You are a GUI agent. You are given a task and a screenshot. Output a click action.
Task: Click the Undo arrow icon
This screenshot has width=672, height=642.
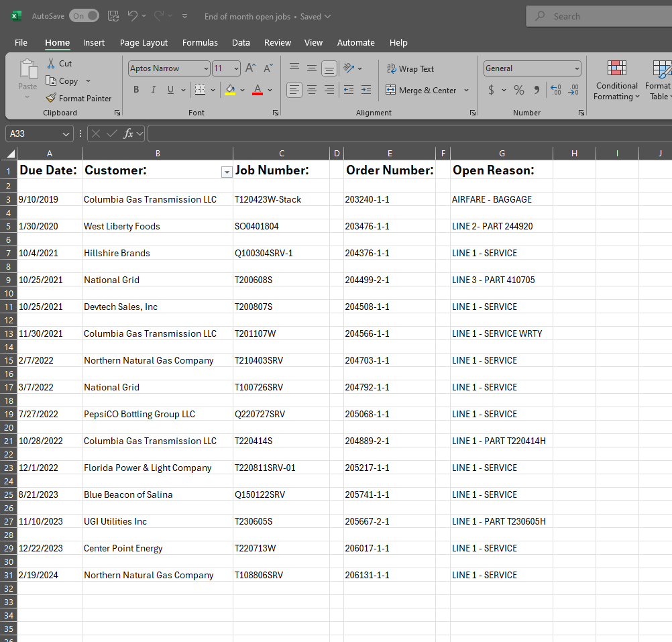[132, 16]
